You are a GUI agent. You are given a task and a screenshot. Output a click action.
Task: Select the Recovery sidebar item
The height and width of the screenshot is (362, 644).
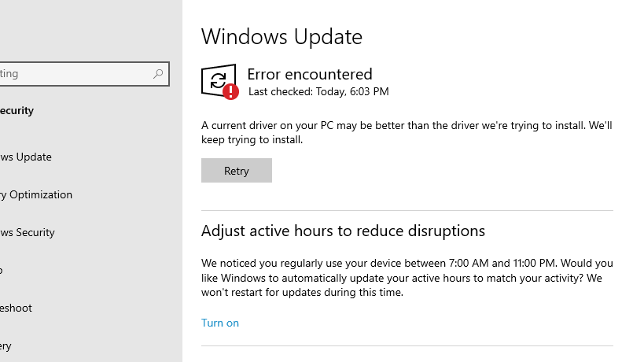point(6,345)
